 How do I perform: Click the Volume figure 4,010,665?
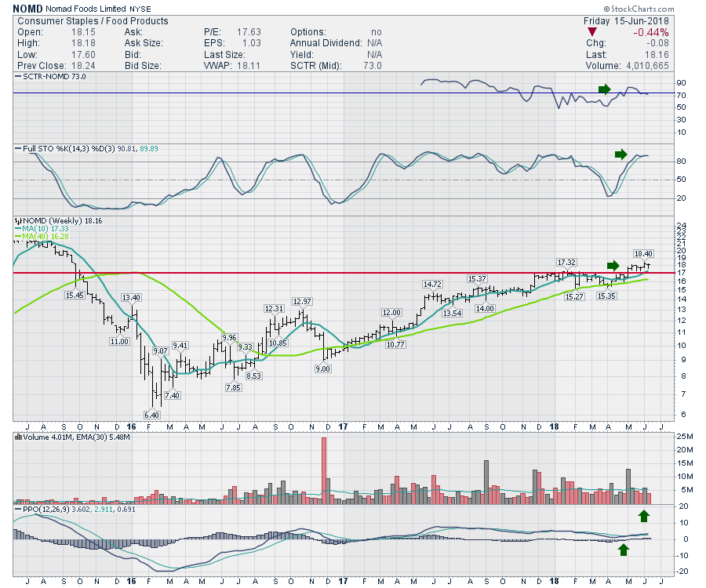(647, 66)
